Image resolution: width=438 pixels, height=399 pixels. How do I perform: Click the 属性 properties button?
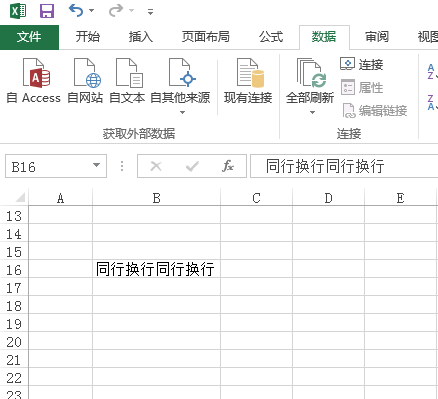click(362, 87)
